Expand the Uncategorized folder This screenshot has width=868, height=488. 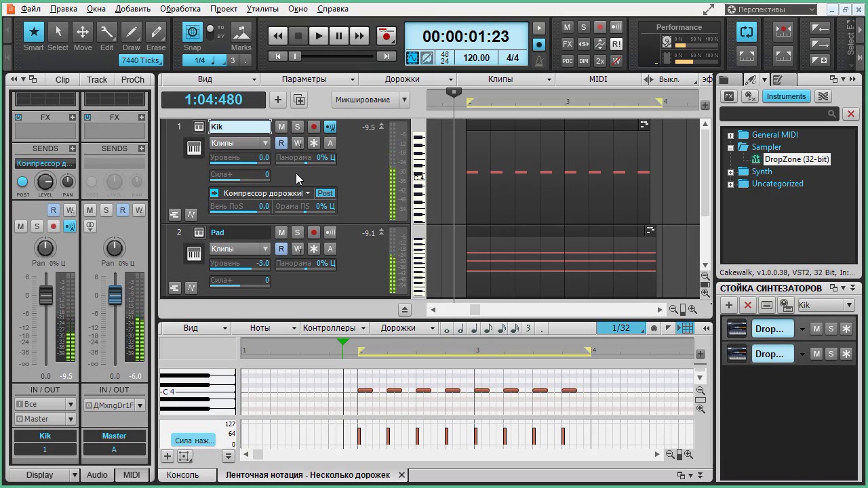[x=730, y=184]
